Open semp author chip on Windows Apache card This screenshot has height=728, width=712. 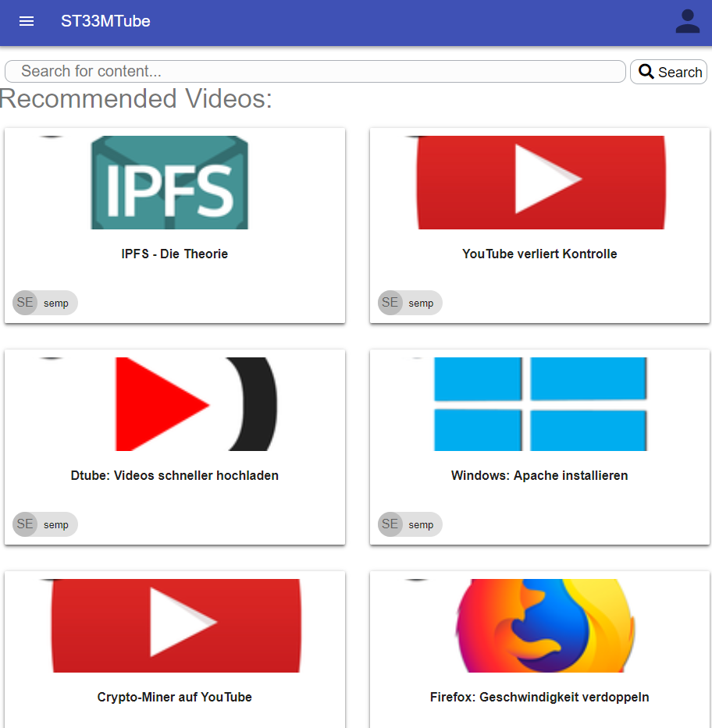[410, 524]
